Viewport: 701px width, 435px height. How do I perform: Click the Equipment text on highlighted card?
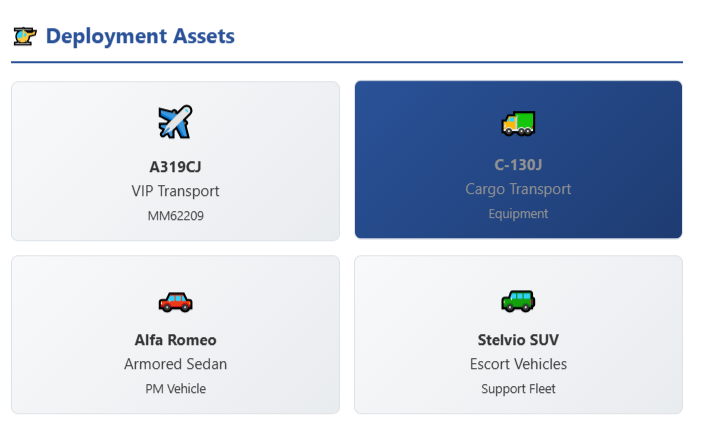(x=518, y=214)
